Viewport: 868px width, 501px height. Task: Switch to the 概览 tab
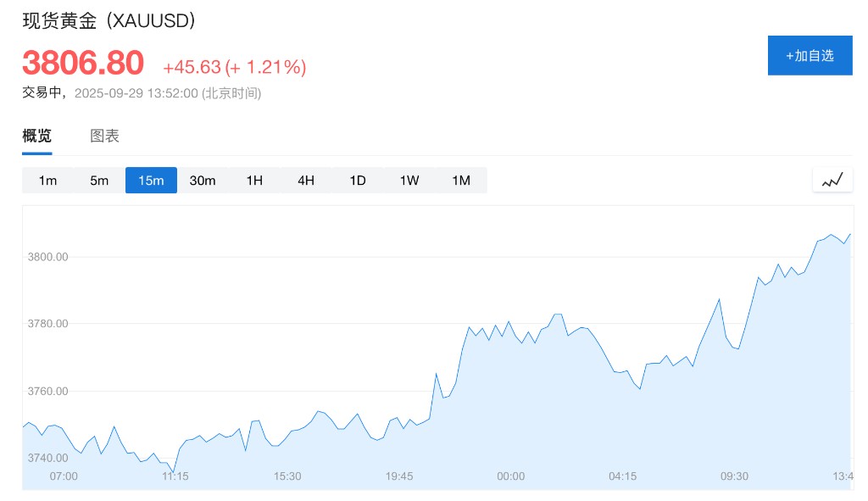[x=36, y=136]
